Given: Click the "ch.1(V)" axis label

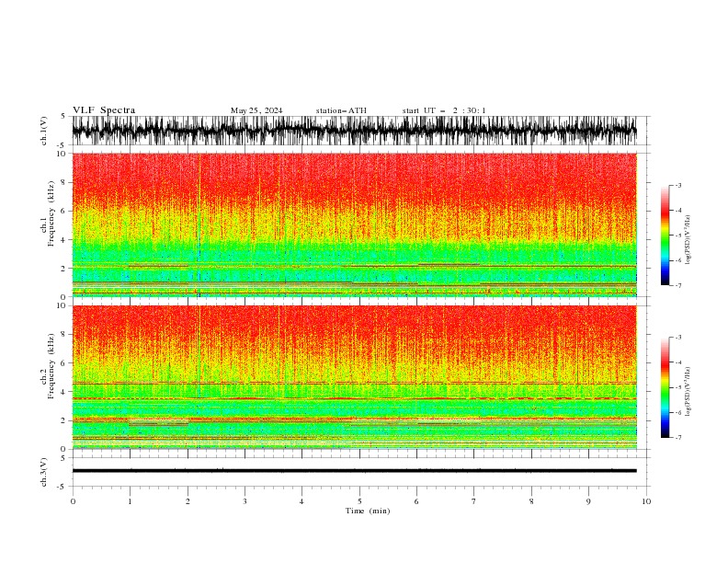Looking at the screenshot, I should click(x=44, y=131).
